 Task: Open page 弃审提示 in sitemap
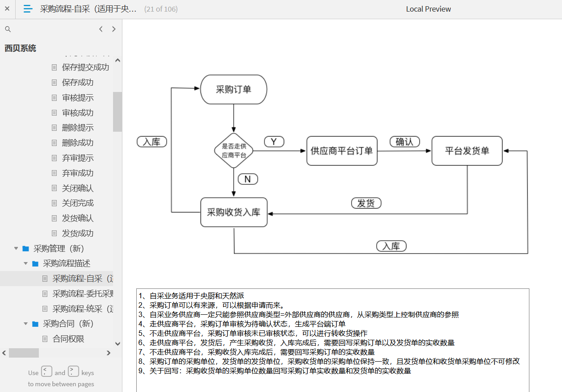pos(78,158)
